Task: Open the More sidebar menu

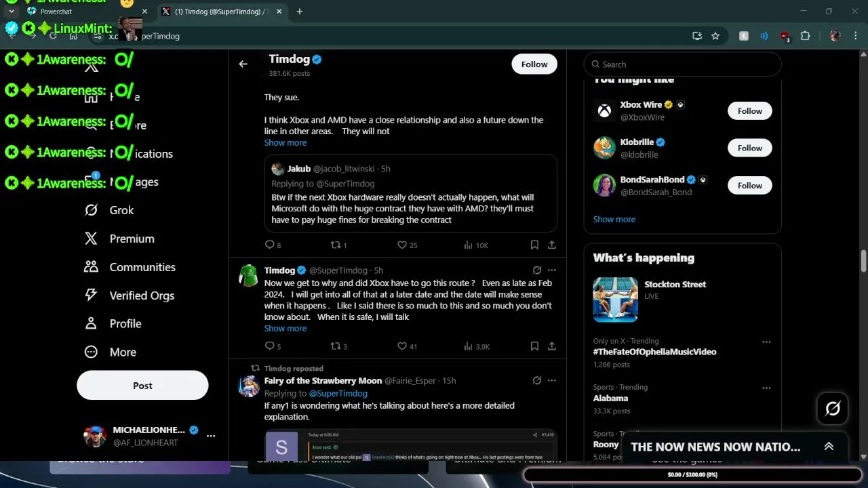Action: click(x=110, y=352)
